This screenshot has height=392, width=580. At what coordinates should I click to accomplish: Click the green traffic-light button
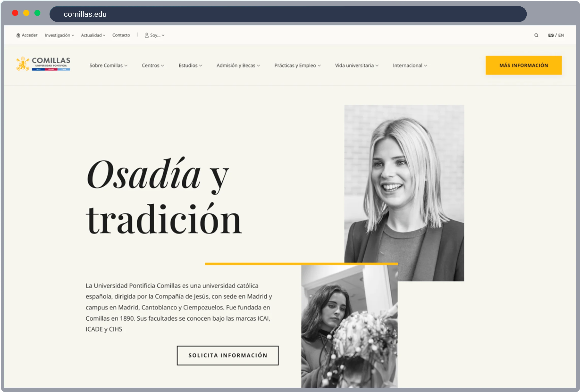(x=38, y=13)
